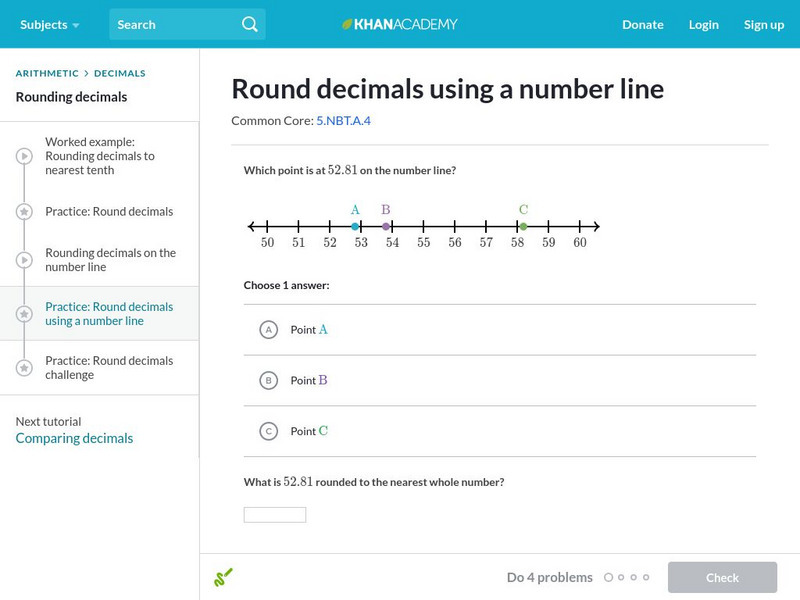The height and width of the screenshot is (600, 800).
Task: Select answer Point C
Action: 268,430
